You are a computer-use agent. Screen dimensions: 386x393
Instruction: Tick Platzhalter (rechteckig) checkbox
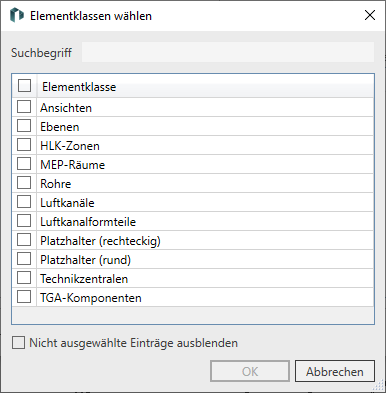pyautogui.click(x=24, y=240)
